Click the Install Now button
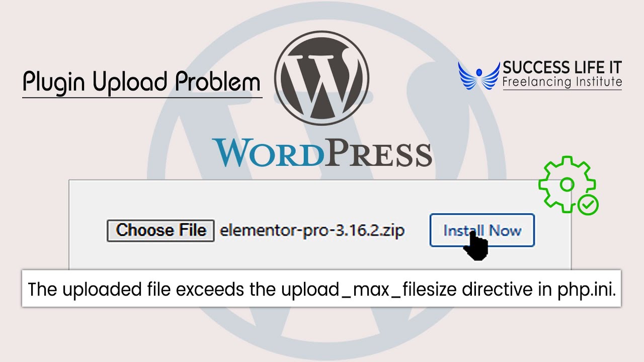 coord(482,230)
